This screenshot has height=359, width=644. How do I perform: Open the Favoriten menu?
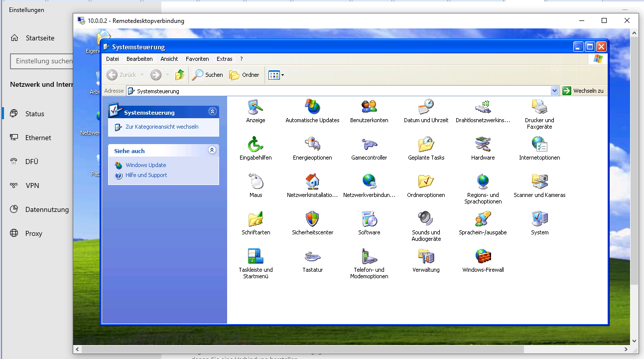(x=197, y=59)
